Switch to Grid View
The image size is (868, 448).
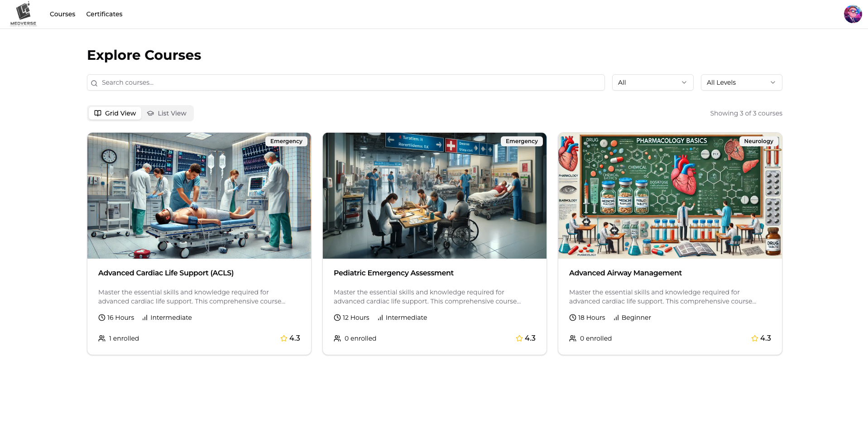pyautogui.click(x=115, y=113)
